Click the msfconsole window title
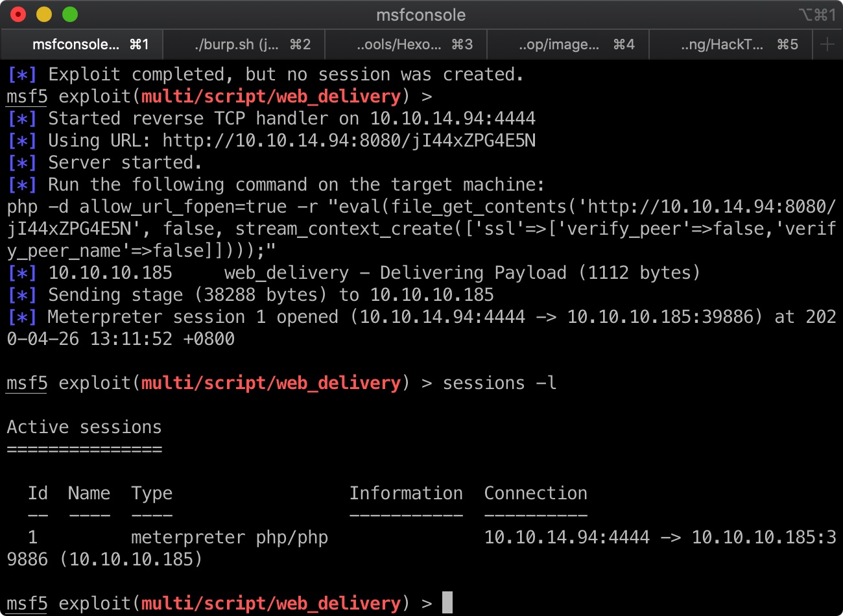Viewport: 843px width, 616px height. click(421, 15)
